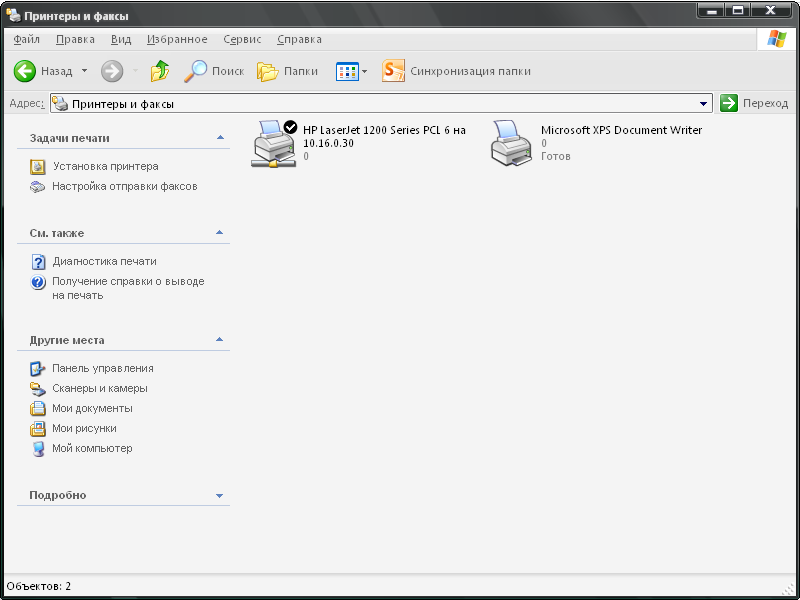800x600 pixels.
Task: Select the HP LaserJet 1200 printer icon
Action: 274,144
